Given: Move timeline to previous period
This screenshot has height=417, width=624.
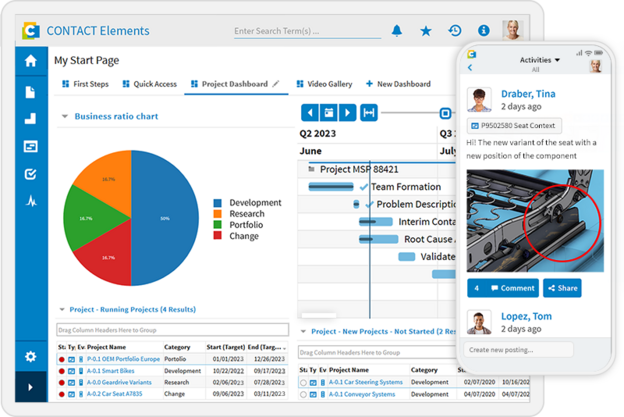Looking at the screenshot, I should click(310, 113).
